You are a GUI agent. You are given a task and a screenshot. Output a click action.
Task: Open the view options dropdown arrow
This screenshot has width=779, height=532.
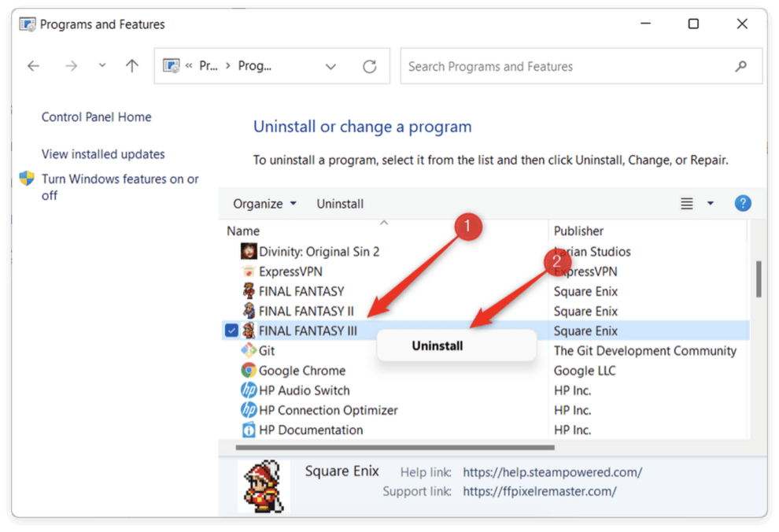pyautogui.click(x=711, y=204)
